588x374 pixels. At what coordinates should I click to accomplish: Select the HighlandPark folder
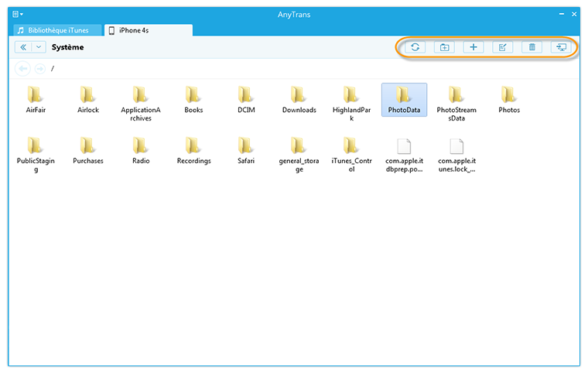[x=351, y=104]
